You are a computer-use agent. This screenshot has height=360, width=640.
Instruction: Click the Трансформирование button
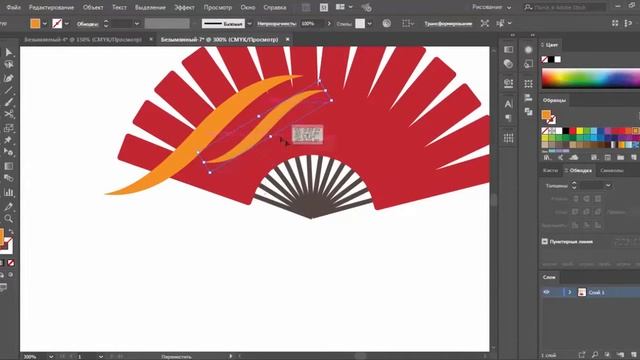click(448, 24)
